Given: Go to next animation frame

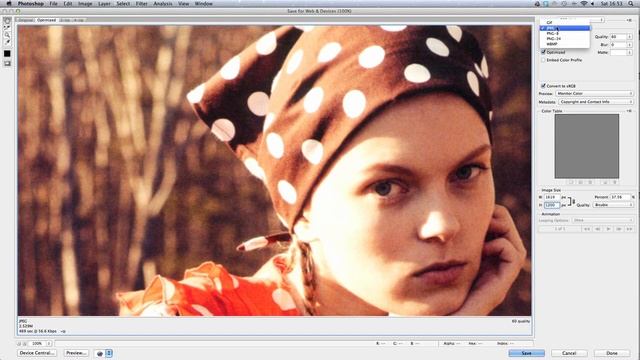Looking at the screenshot, I should [x=619, y=229].
